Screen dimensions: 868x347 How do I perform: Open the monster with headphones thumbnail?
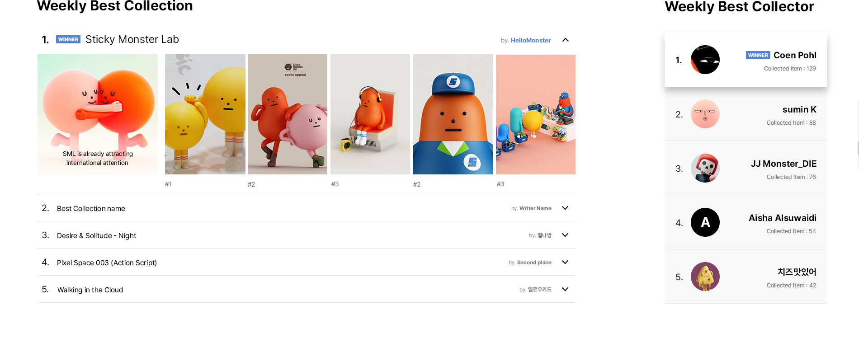370,114
